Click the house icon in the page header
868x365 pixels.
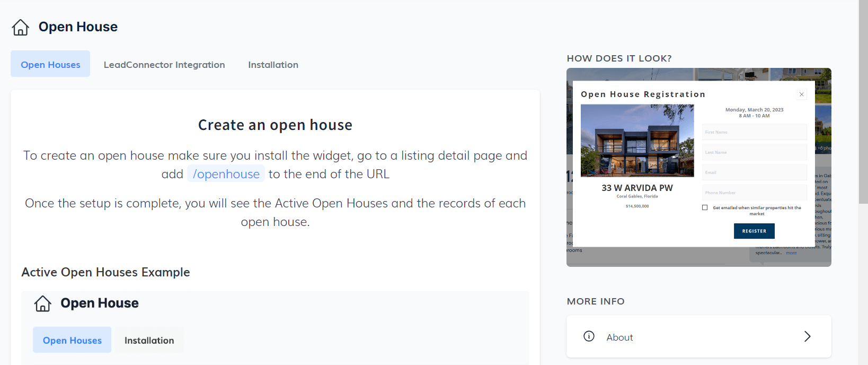tap(21, 27)
